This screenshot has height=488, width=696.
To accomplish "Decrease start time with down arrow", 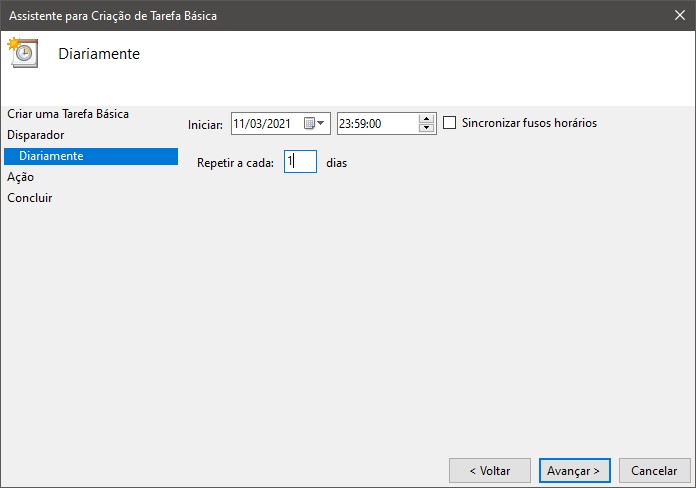I will click(x=427, y=128).
